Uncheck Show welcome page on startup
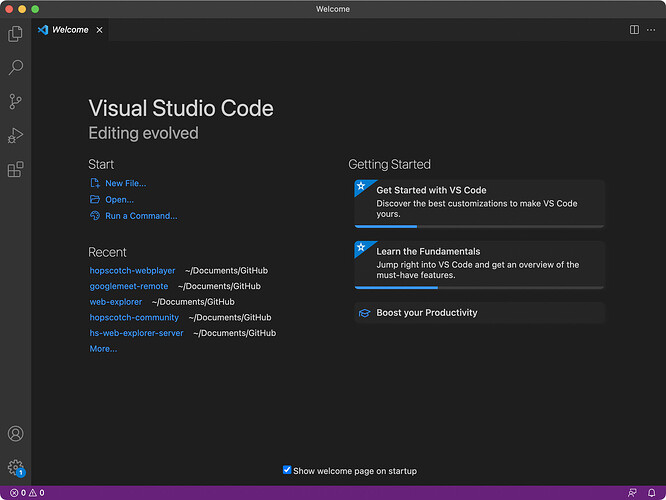 (x=288, y=470)
